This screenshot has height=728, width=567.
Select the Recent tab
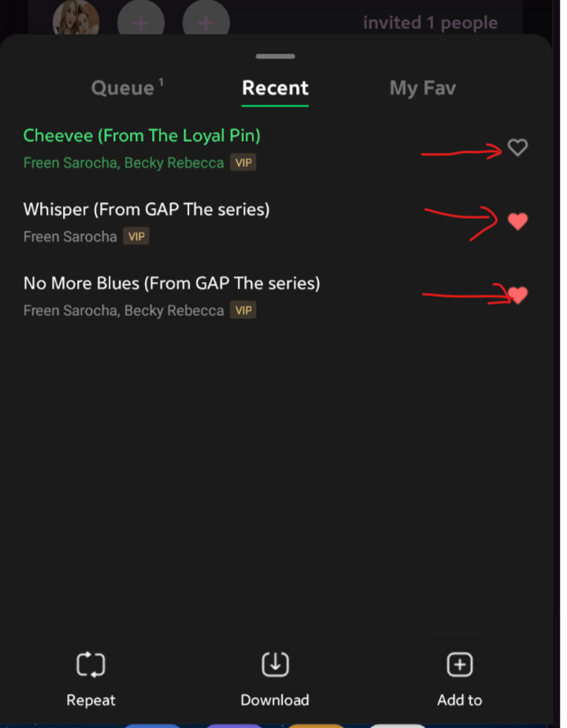point(275,87)
